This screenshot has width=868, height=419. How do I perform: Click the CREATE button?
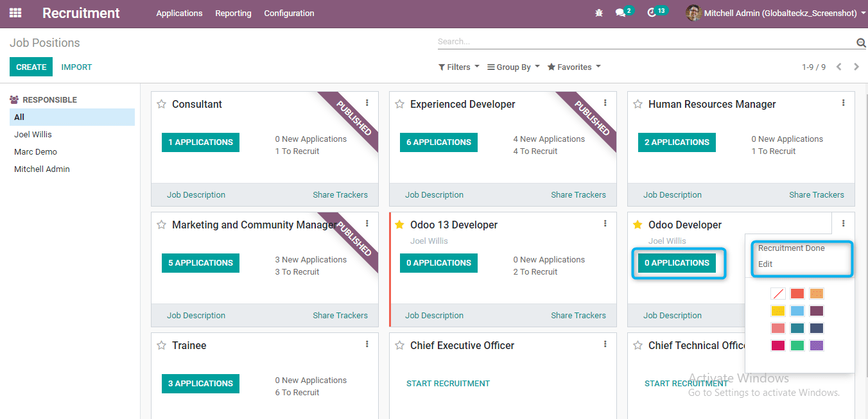coord(31,67)
